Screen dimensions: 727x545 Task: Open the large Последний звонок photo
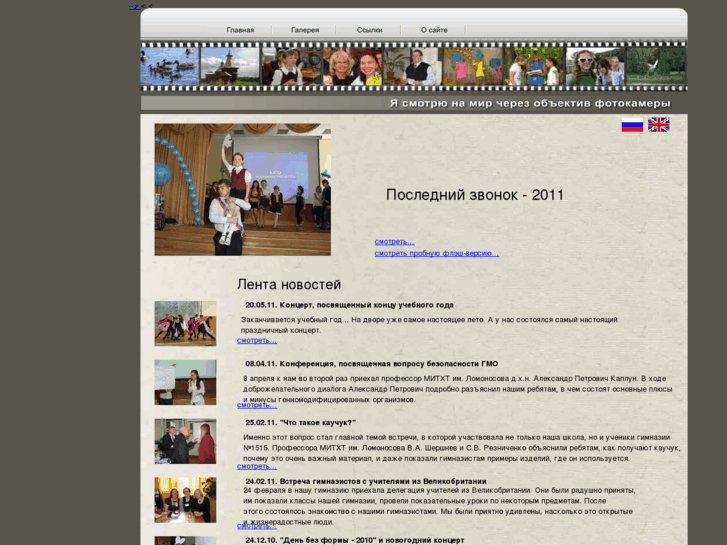[x=242, y=189]
